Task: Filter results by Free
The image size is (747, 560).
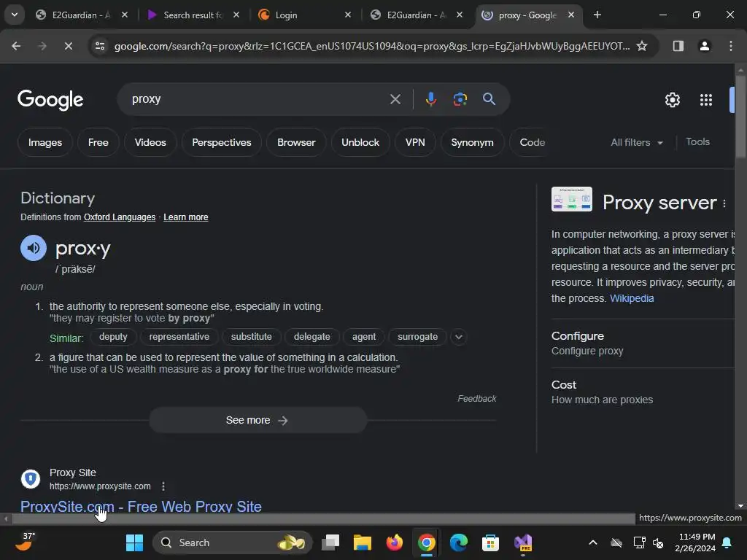Action: click(98, 142)
